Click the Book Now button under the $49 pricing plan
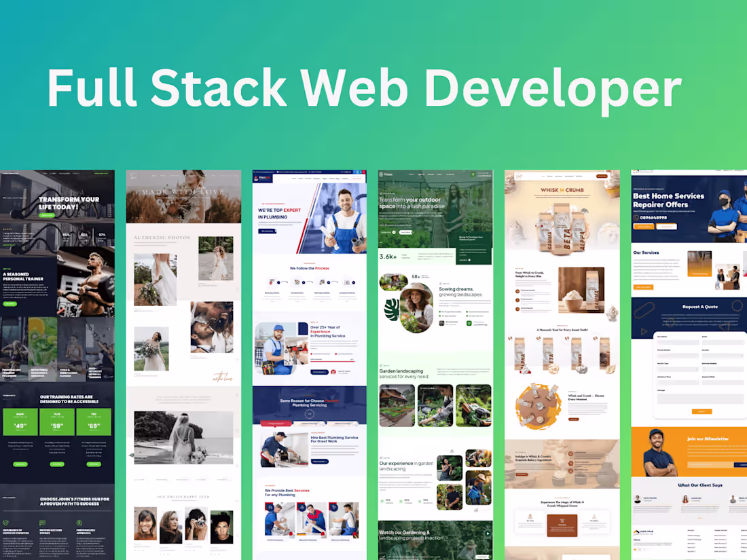This screenshot has width=747, height=560. [x=20, y=464]
